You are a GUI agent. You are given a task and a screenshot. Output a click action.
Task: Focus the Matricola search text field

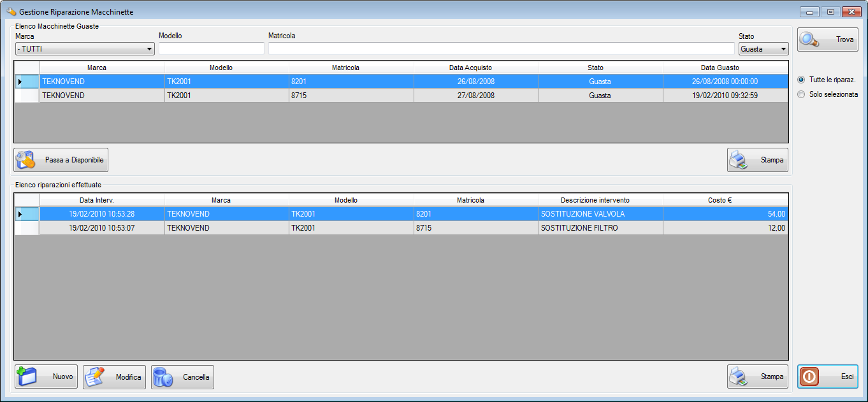click(x=501, y=49)
